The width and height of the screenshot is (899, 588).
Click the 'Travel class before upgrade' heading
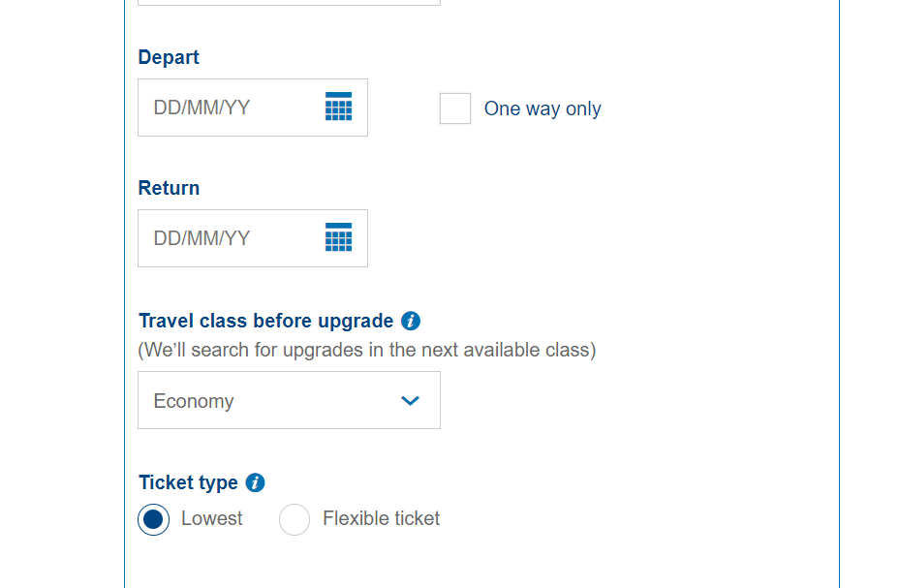click(266, 321)
